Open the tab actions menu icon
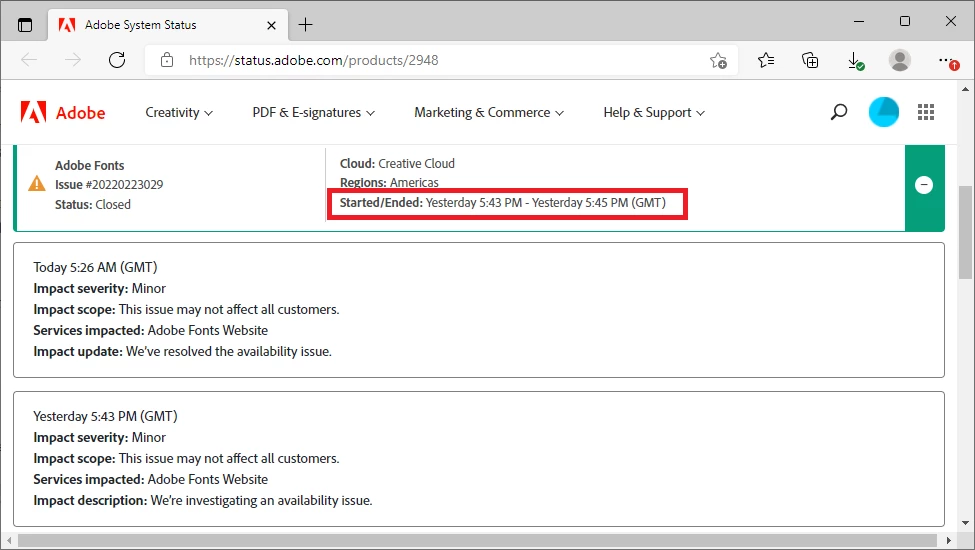Viewport: 975px width, 550px height. 25,25
